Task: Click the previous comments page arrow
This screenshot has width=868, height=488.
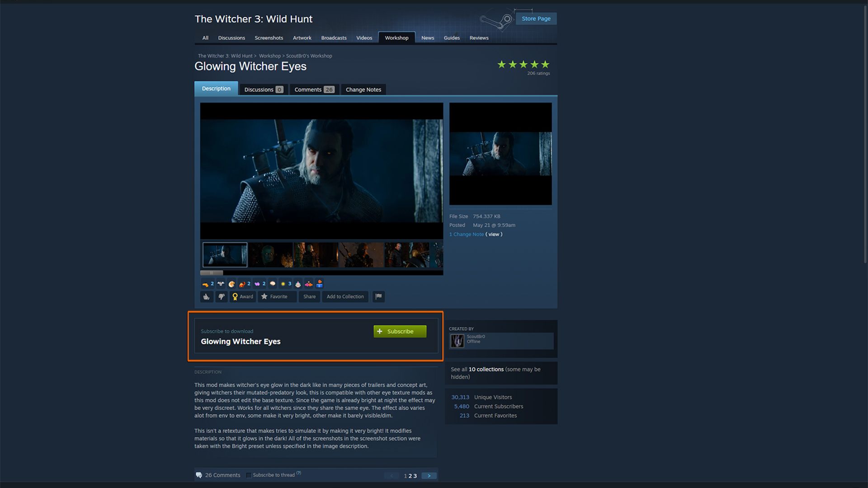Action: pos(392,476)
